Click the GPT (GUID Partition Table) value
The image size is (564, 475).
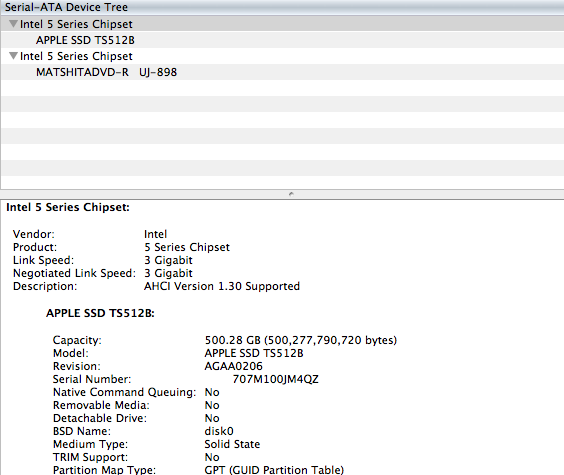click(274, 470)
